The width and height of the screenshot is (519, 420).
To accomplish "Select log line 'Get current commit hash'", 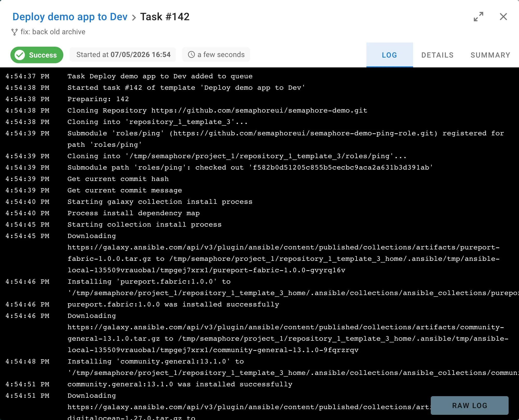I will pyautogui.click(x=118, y=179).
